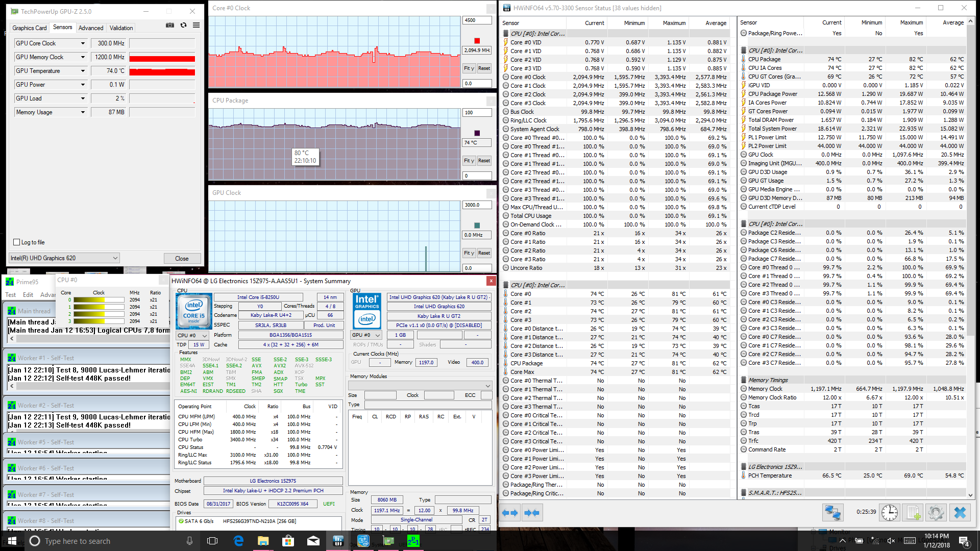Expand the GPU Power sensor dropdown
The width and height of the screenshot is (980, 551).
point(83,85)
